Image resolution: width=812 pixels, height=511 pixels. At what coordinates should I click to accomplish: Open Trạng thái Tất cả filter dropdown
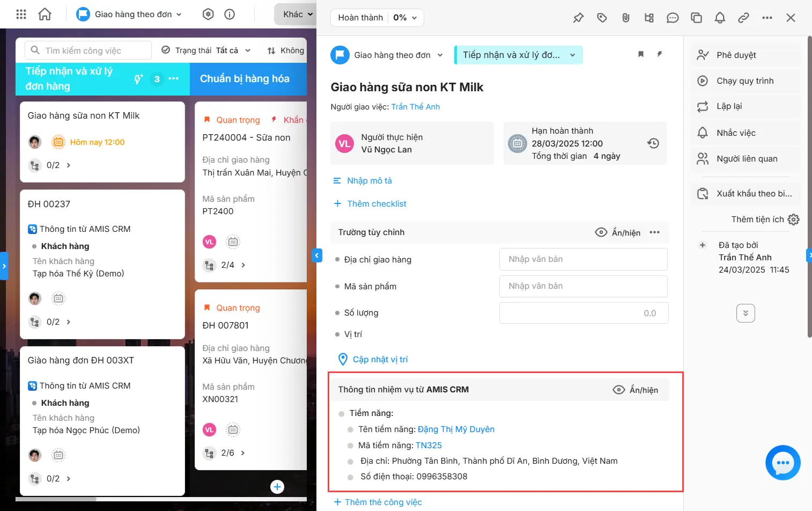coord(206,50)
